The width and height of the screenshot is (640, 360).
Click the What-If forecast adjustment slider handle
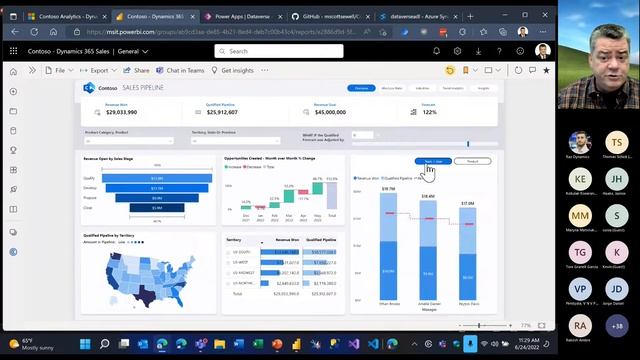[468, 144]
